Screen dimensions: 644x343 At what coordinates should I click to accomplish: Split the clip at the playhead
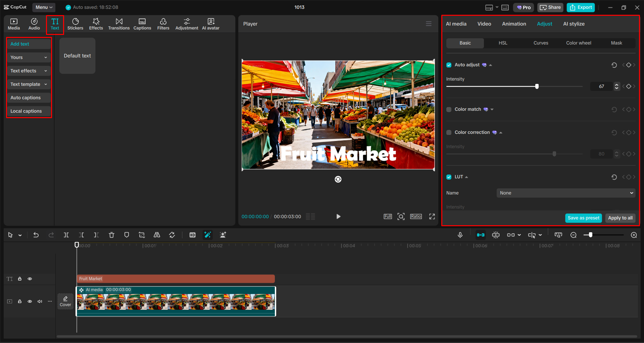[66, 235]
